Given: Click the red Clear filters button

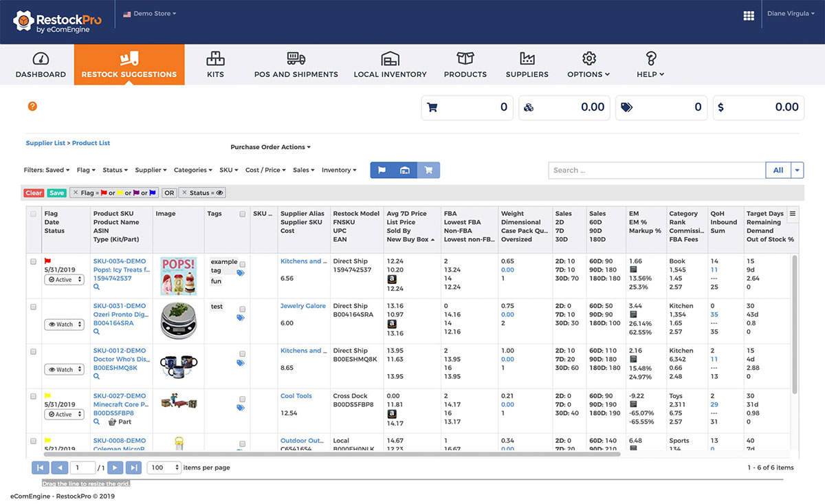Looking at the screenshot, I should pos(34,193).
